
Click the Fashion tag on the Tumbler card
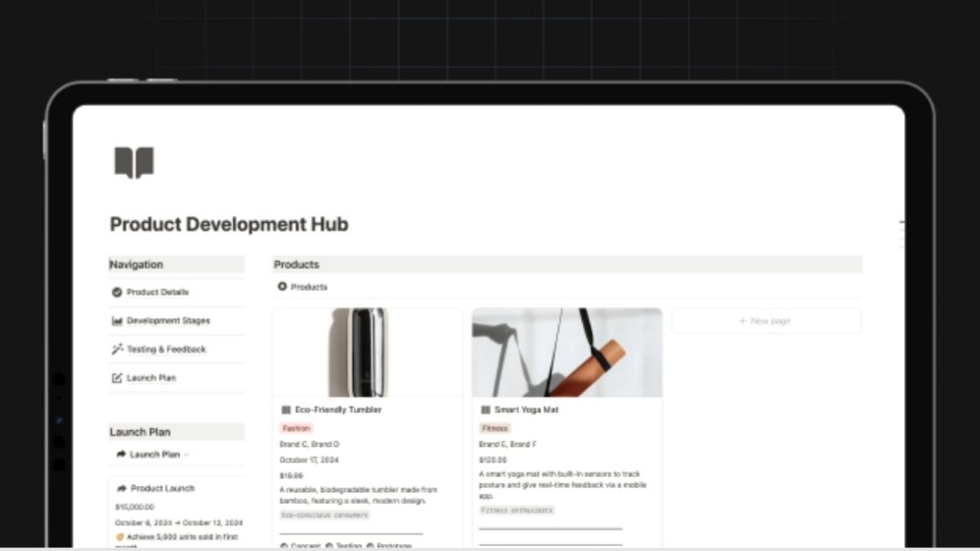pyautogui.click(x=296, y=428)
